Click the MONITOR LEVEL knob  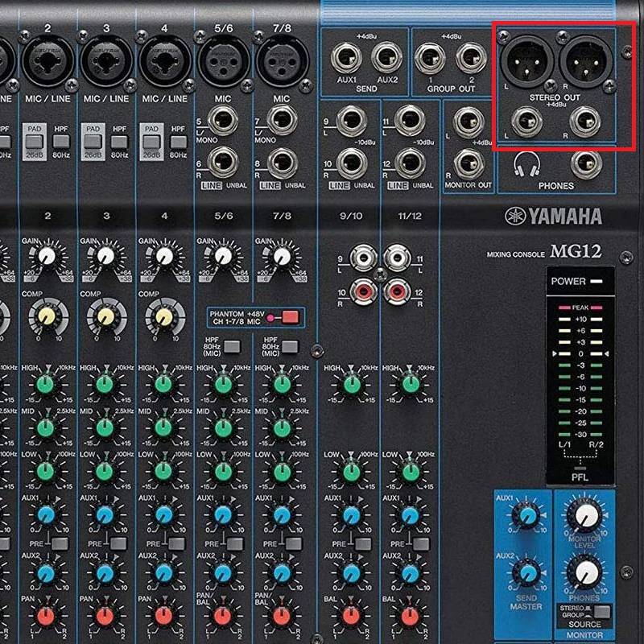coord(585,515)
